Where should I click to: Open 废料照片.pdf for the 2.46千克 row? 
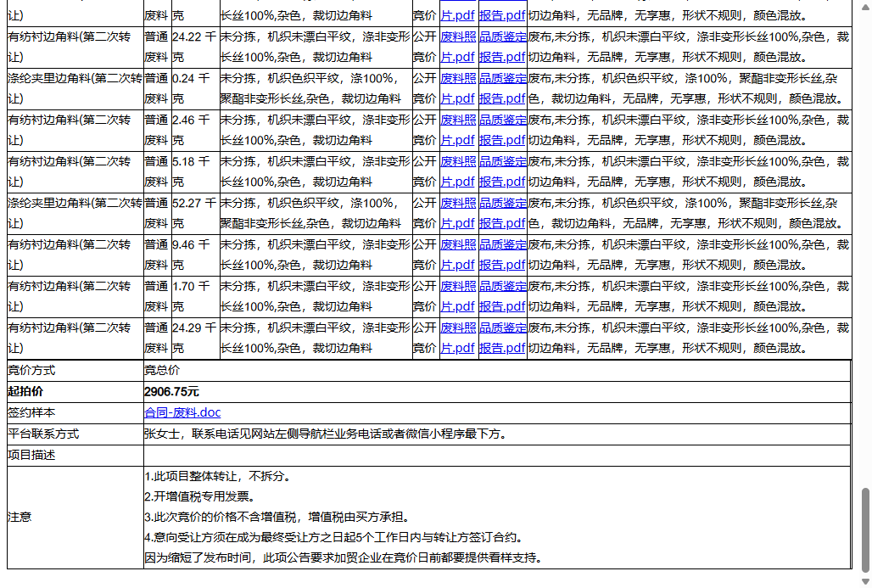click(457, 130)
